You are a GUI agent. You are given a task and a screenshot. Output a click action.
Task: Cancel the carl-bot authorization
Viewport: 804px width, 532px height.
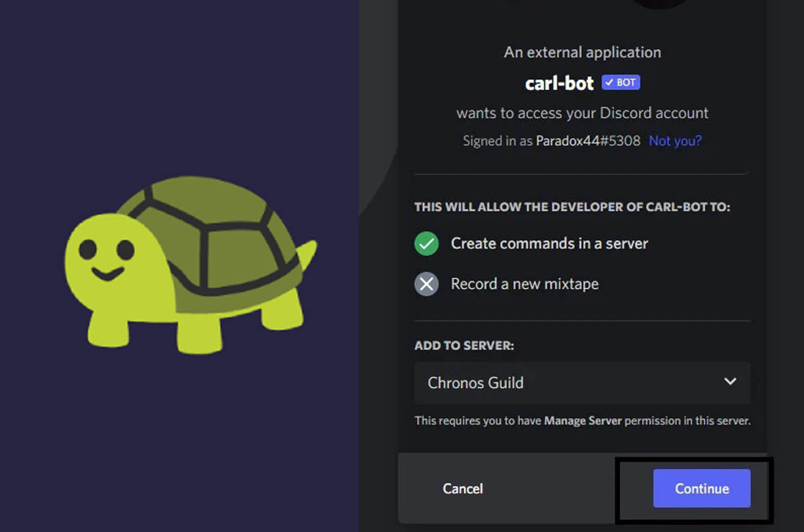pyautogui.click(x=463, y=488)
